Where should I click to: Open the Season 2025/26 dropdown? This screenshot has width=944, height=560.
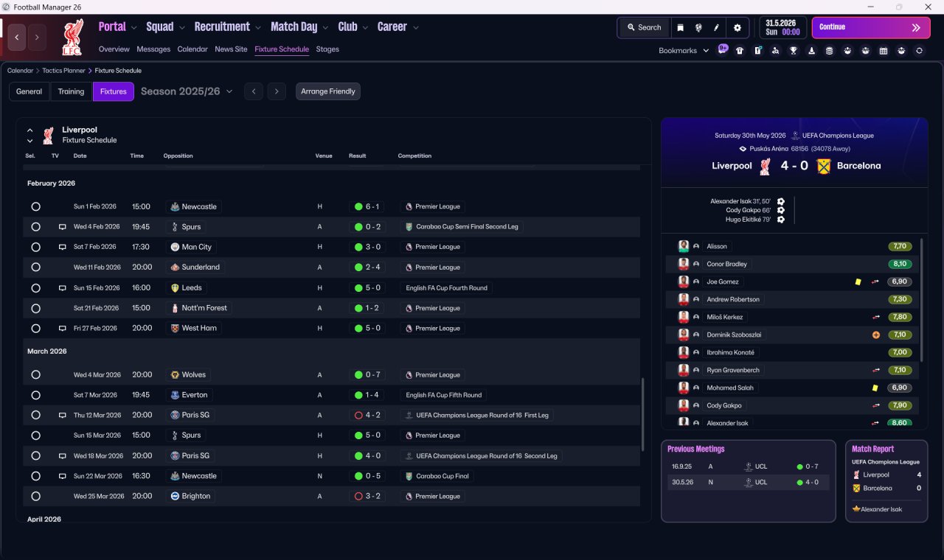coord(187,91)
